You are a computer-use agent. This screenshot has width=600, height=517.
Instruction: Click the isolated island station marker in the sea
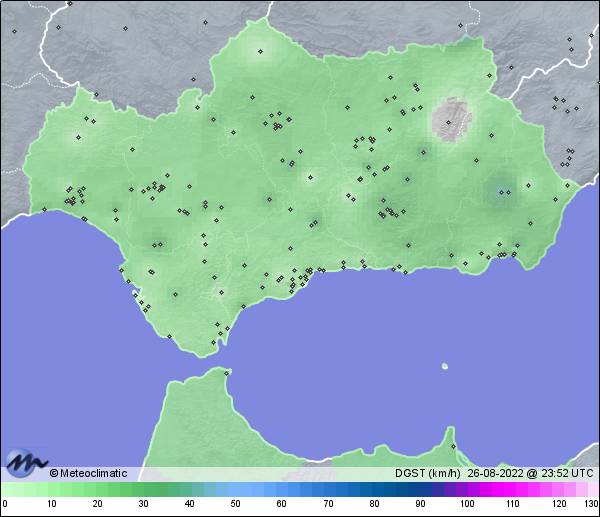point(444,366)
